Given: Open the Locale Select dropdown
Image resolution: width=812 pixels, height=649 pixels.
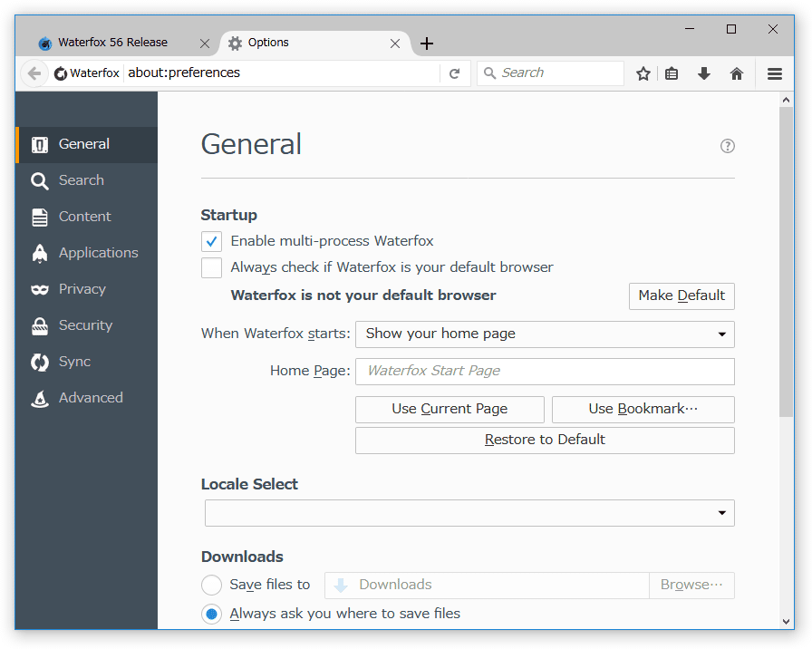Looking at the screenshot, I should click(469, 513).
